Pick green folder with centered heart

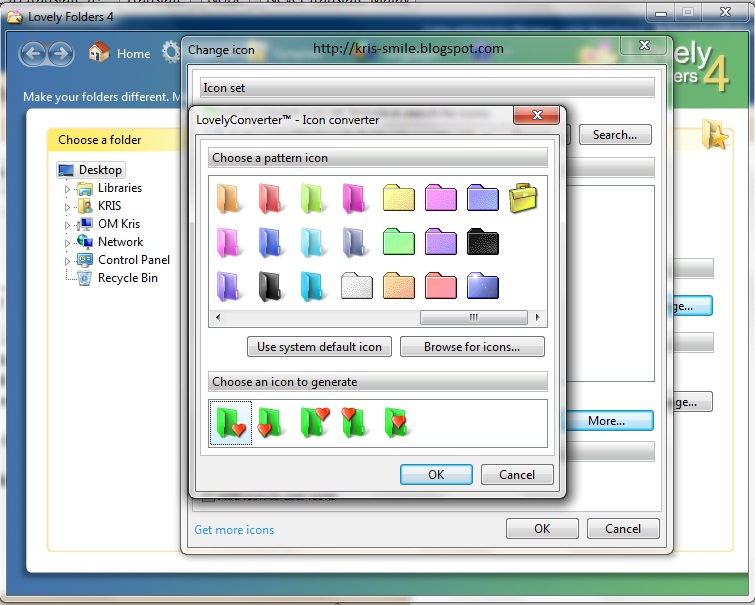(x=396, y=422)
